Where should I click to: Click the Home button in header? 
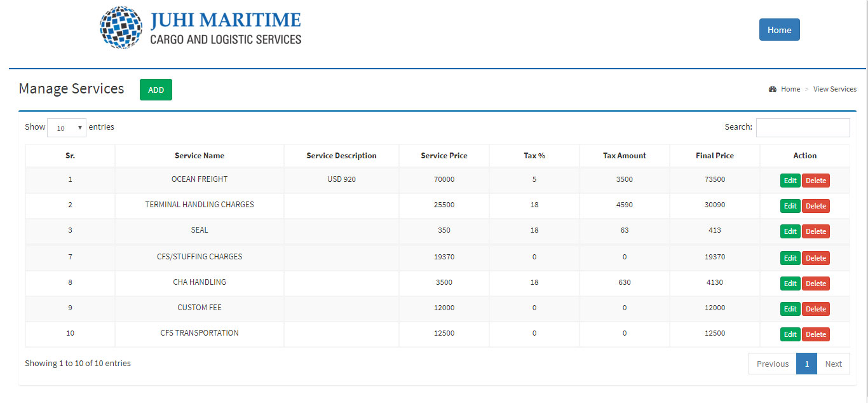click(779, 30)
